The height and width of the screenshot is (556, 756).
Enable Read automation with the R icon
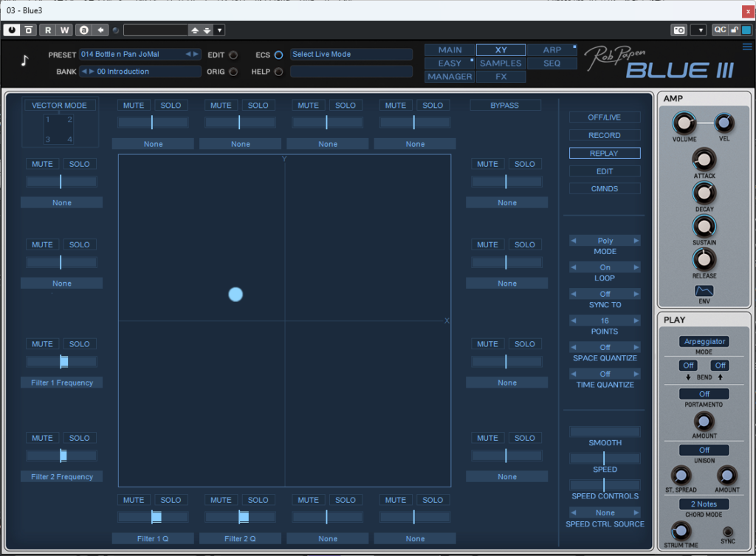point(47,30)
